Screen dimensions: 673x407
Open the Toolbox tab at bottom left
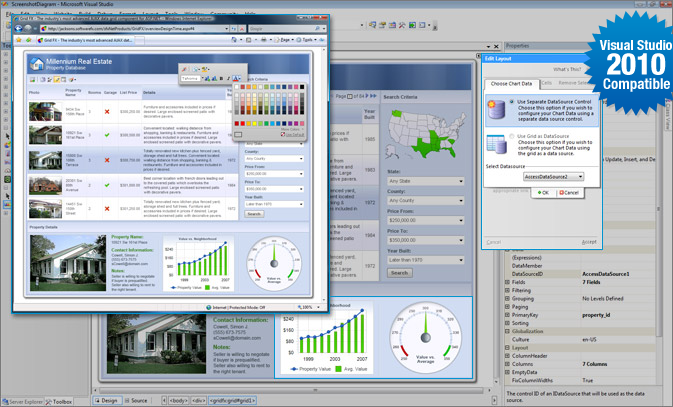(59, 402)
